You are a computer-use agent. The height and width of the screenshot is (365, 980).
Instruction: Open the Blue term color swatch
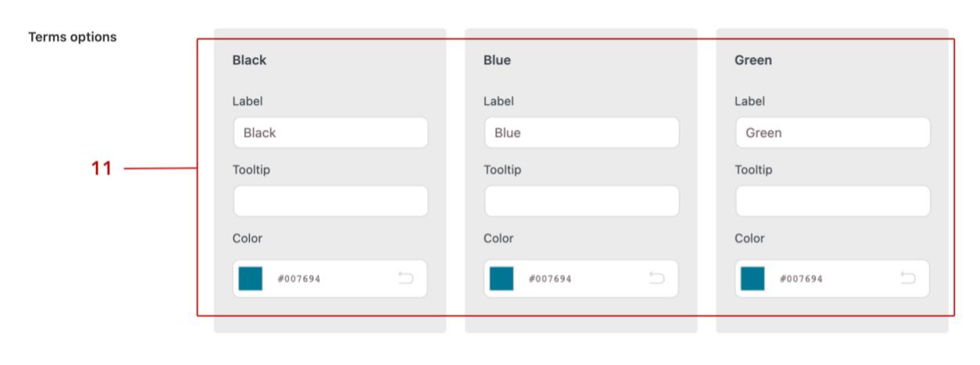pyautogui.click(x=501, y=278)
